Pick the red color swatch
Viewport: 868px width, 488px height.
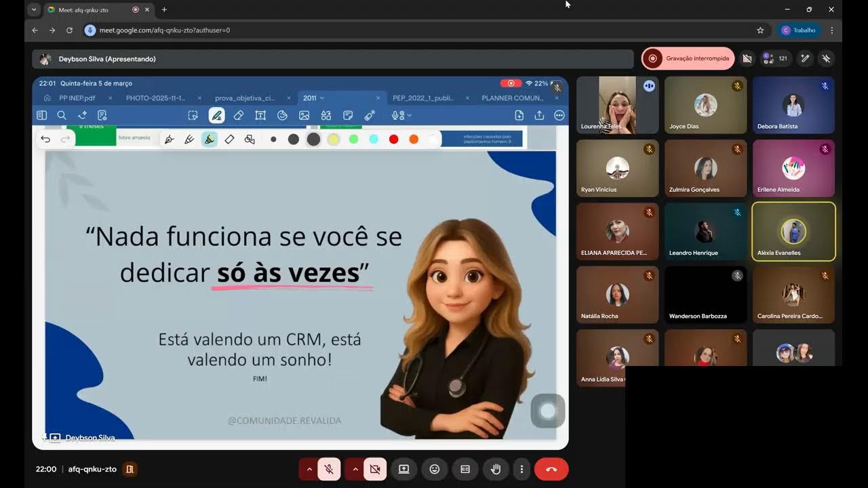[393, 139]
